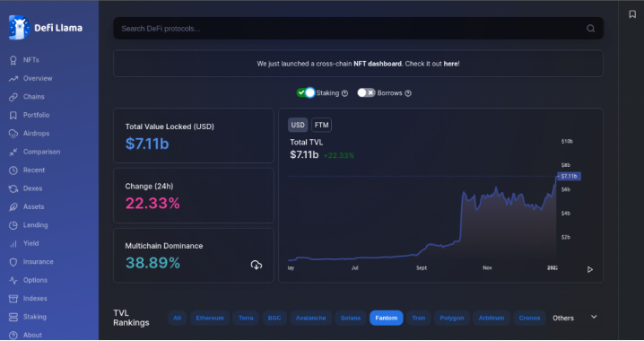This screenshot has height=341, width=644.
Task: Follow the 'here' link in the banner
Action: (x=450, y=64)
